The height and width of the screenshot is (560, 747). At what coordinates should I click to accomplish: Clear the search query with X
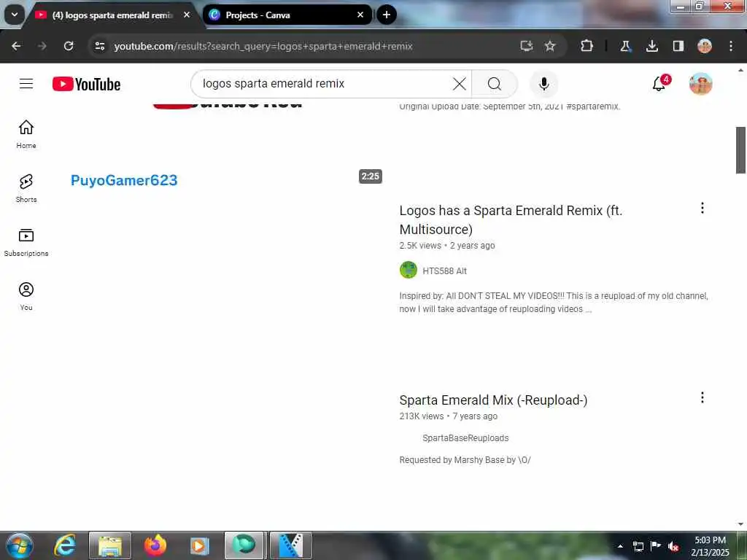(x=460, y=84)
